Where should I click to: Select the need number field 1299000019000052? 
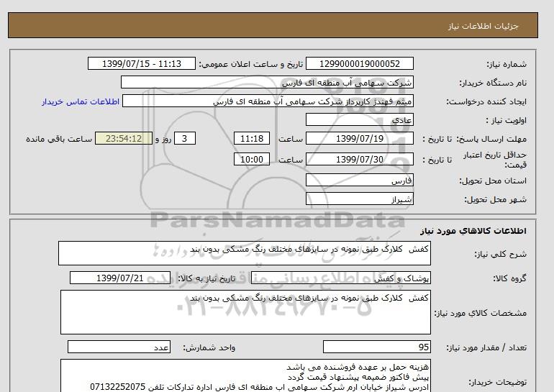coord(359,63)
